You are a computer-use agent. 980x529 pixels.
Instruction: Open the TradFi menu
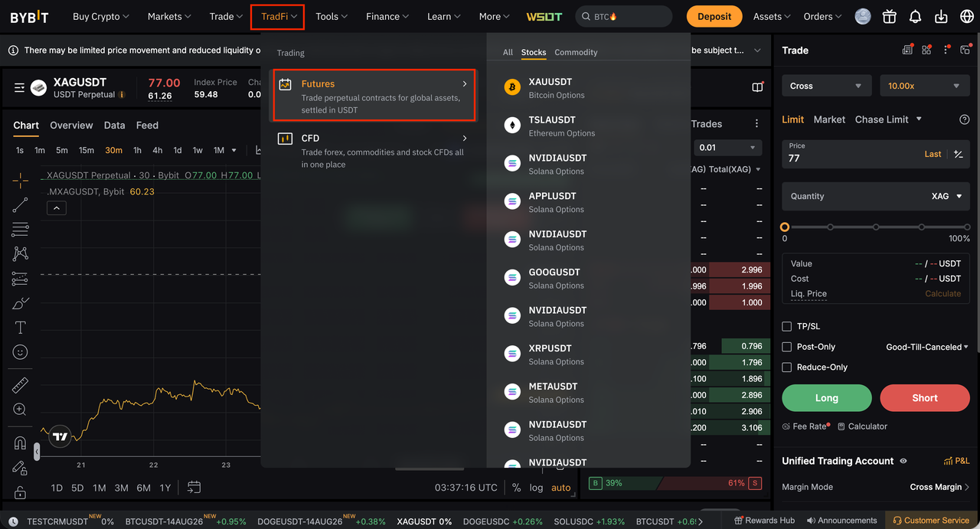coord(278,16)
